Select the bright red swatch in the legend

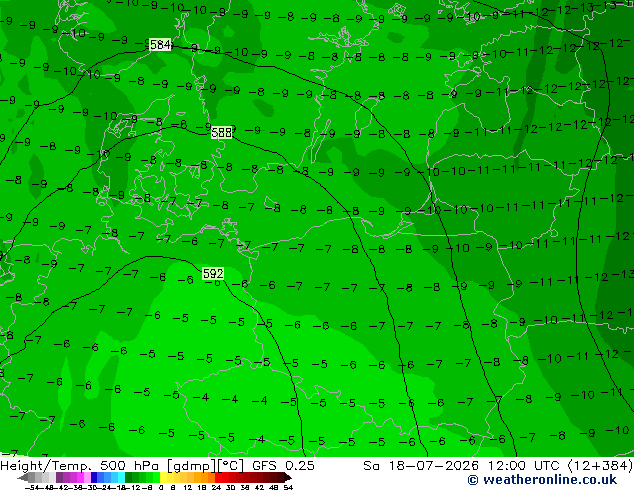[x=218, y=477]
